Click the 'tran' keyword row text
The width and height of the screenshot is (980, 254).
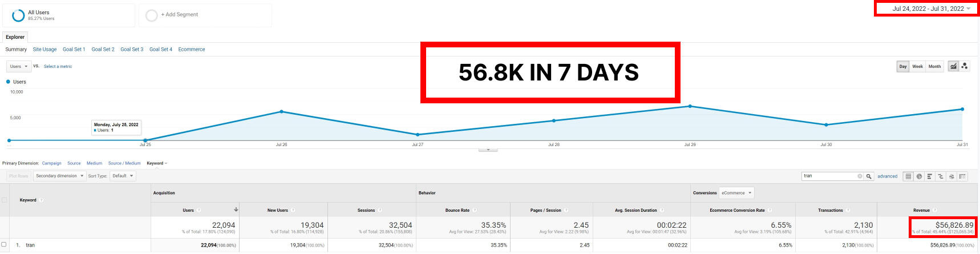point(30,245)
